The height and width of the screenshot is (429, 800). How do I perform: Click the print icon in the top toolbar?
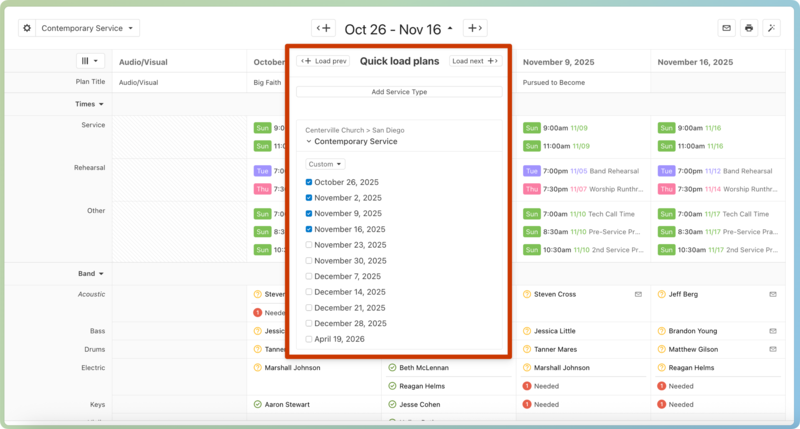pyautogui.click(x=749, y=28)
